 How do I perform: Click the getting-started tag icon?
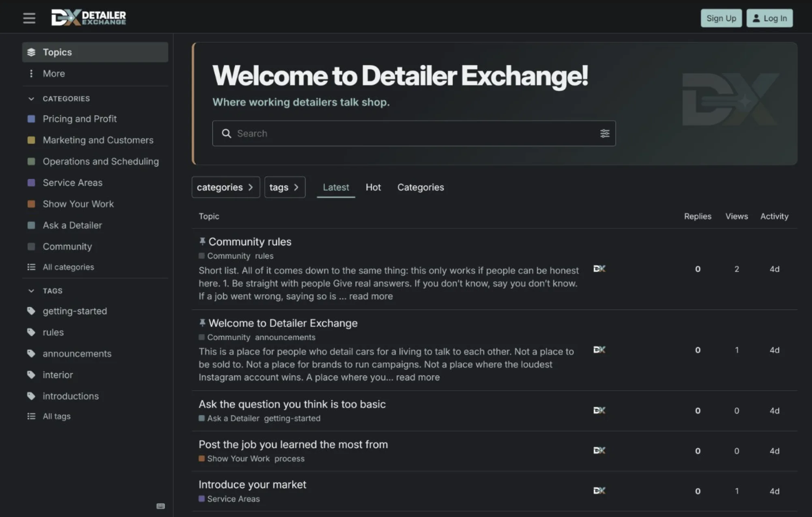pos(31,311)
